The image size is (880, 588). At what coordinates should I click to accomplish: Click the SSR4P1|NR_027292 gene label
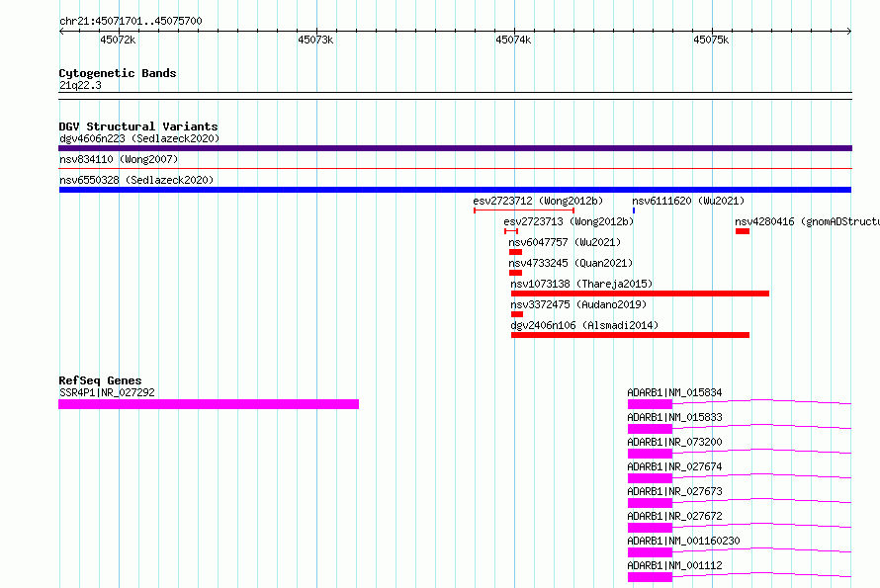pyautogui.click(x=107, y=392)
